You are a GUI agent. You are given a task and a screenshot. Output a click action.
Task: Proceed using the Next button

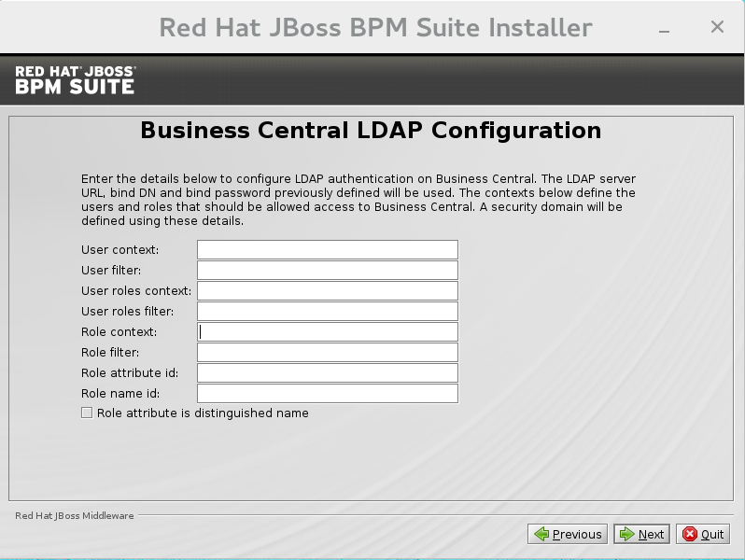[641, 534]
